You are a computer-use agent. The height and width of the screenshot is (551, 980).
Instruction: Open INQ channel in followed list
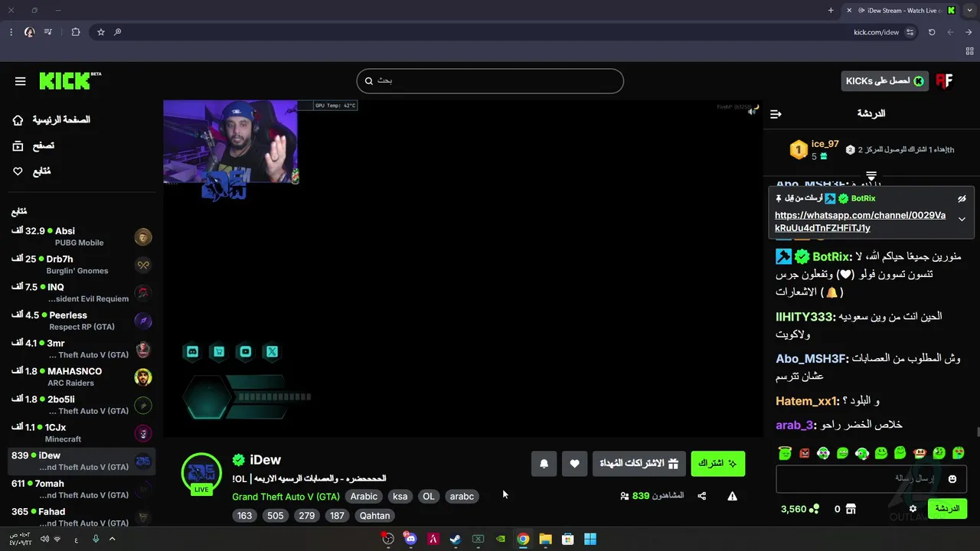pos(82,293)
